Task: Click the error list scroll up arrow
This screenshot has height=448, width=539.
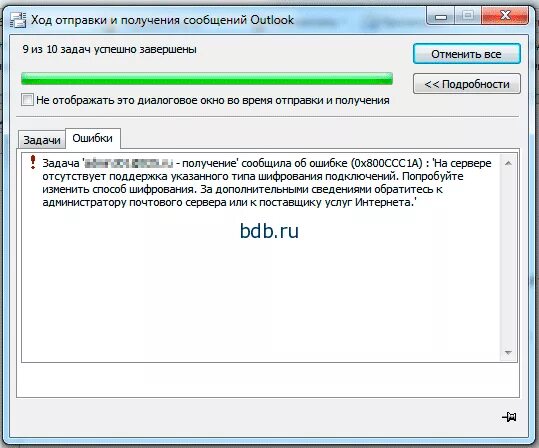Action: (x=508, y=163)
